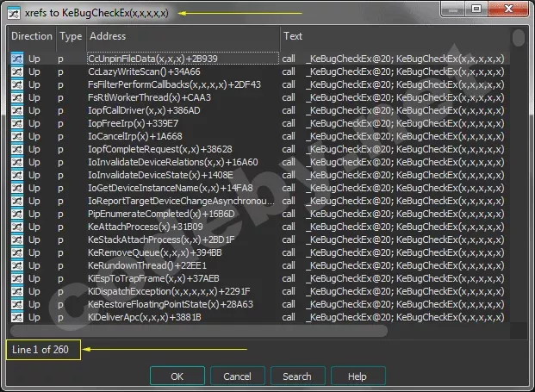Click xref icon of IopFreeIrp row

pyautogui.click(x=17, y=123)
